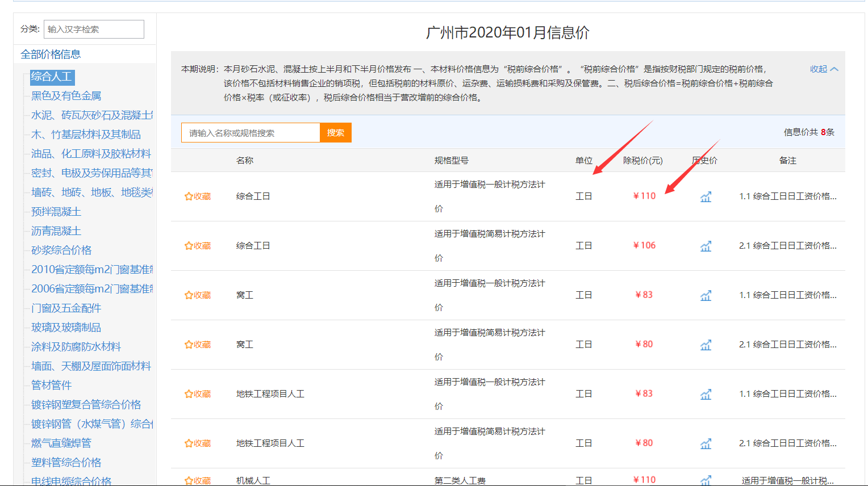Click the 第二类人工费 spec cell

click(x=460, y=480)
